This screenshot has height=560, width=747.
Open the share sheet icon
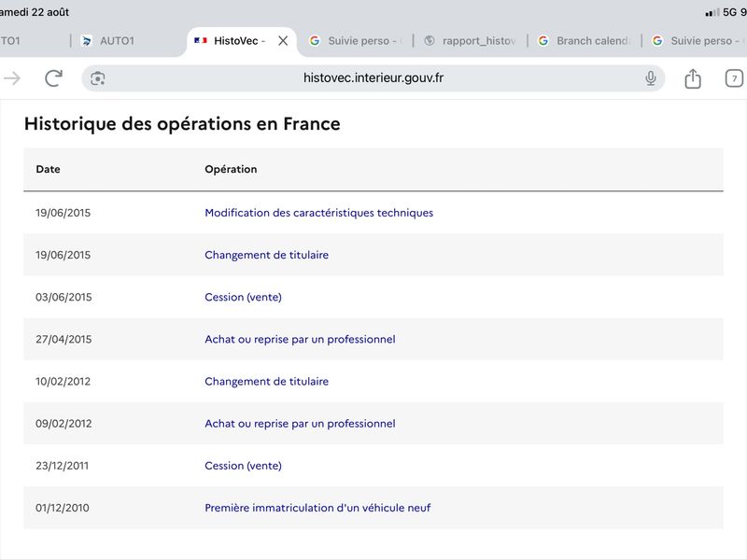pyautogui.click(x=693, y=78)
